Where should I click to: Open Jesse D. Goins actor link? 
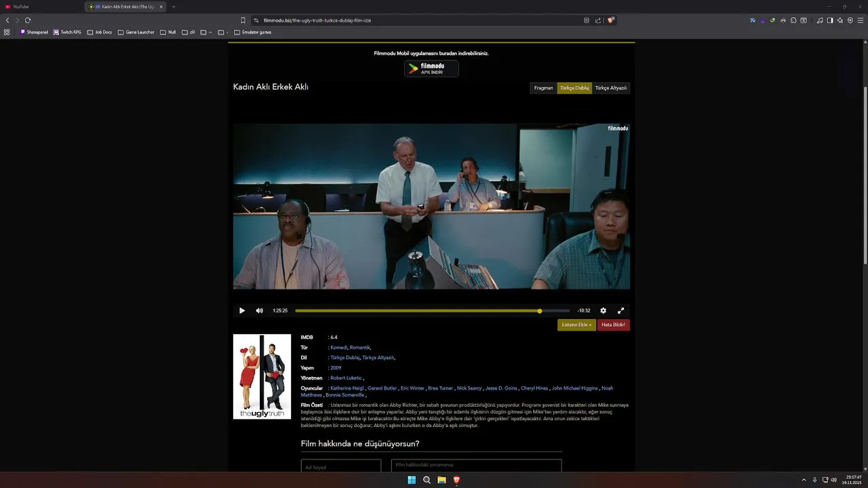(x=501, y=388)
